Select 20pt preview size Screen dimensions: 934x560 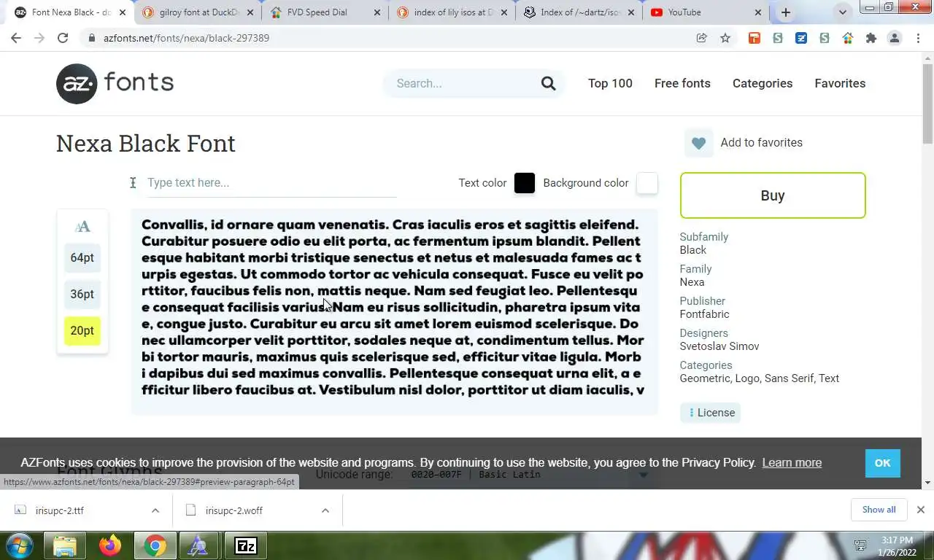pos(82,330)
